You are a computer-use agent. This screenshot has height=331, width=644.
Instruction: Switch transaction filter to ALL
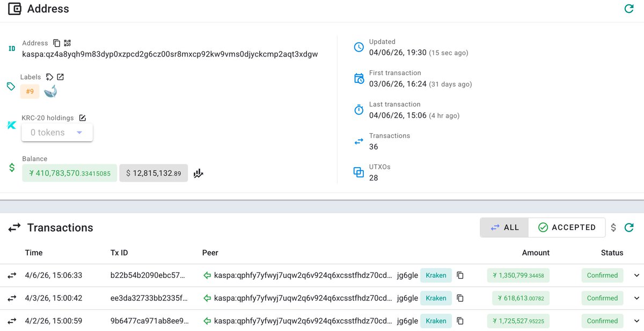tap(504, 228)
